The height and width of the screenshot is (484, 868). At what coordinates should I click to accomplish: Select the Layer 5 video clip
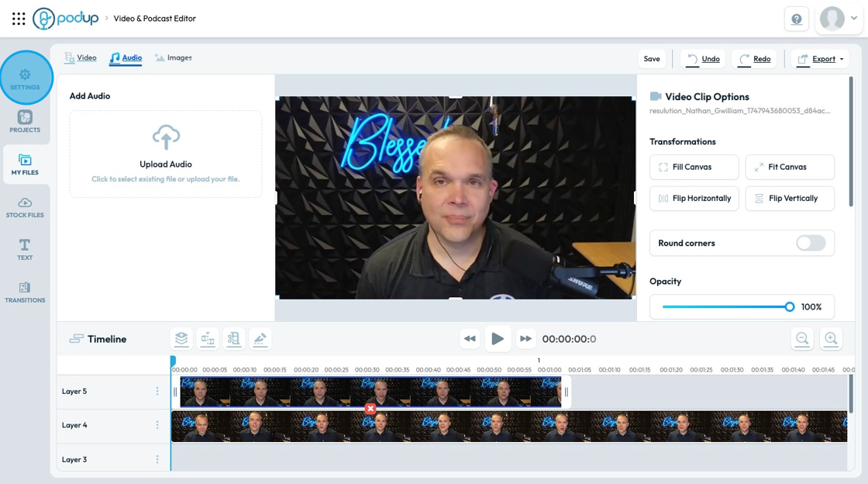pos(370,392)
